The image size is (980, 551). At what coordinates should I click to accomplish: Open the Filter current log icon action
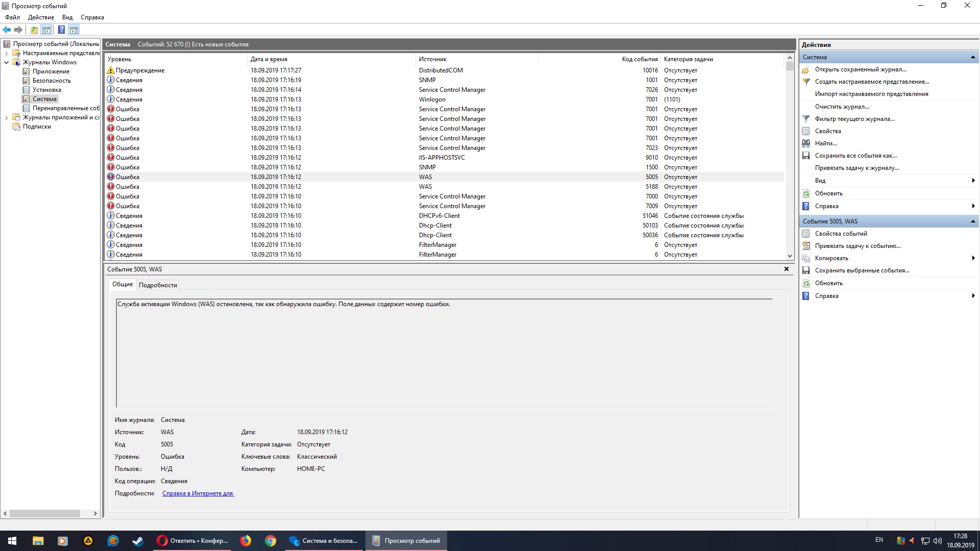pos(806,119)
